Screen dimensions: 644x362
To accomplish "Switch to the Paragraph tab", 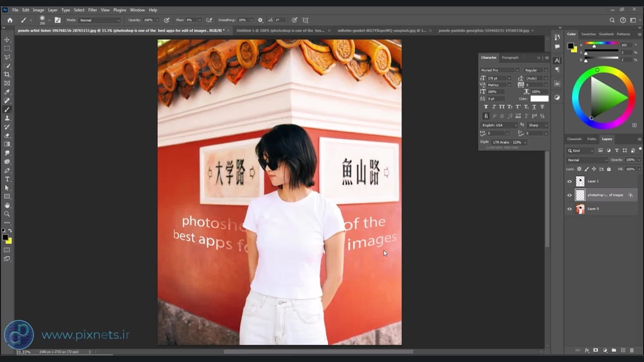I will point(510,57).
